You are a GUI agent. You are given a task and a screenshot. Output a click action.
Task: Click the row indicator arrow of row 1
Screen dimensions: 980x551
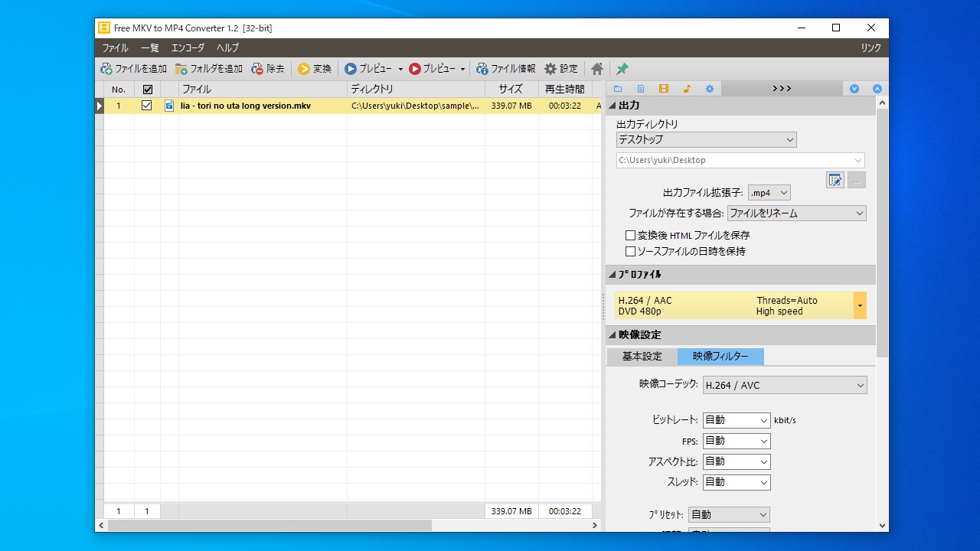click(100, 106)
